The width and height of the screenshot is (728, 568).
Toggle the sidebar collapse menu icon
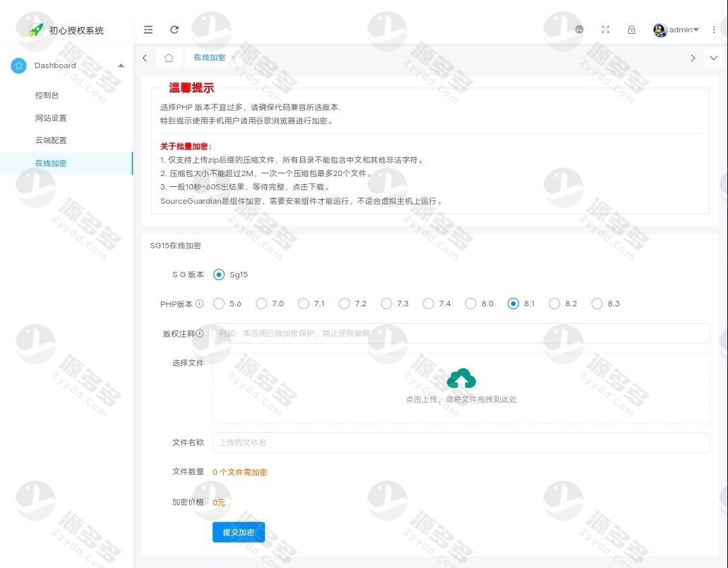(x=148, y=30)
